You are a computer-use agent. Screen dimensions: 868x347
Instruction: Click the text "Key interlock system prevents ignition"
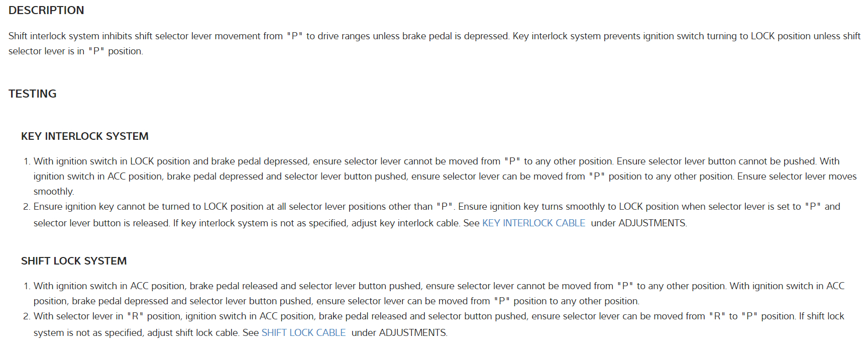[593, 36]
